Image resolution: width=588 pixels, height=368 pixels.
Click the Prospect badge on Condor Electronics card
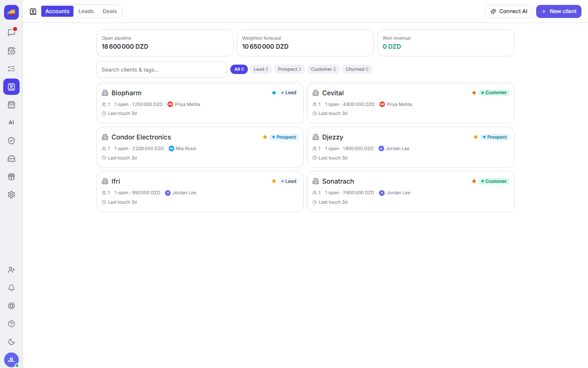click(x=284, y=137)
